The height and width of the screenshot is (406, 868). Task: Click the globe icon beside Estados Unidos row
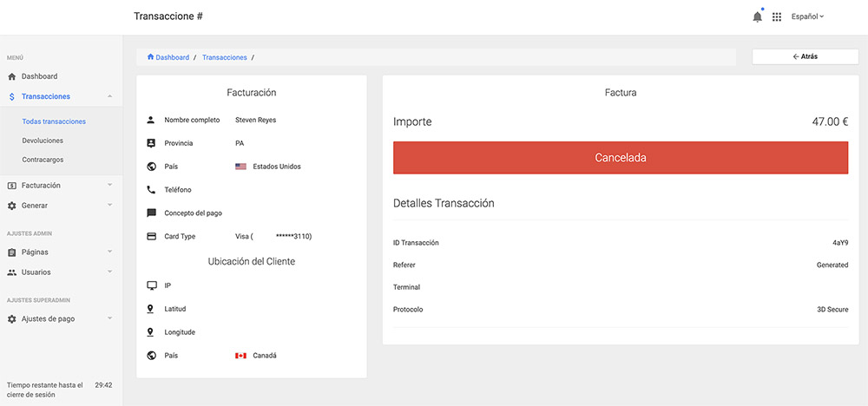[x=151, y=167]
